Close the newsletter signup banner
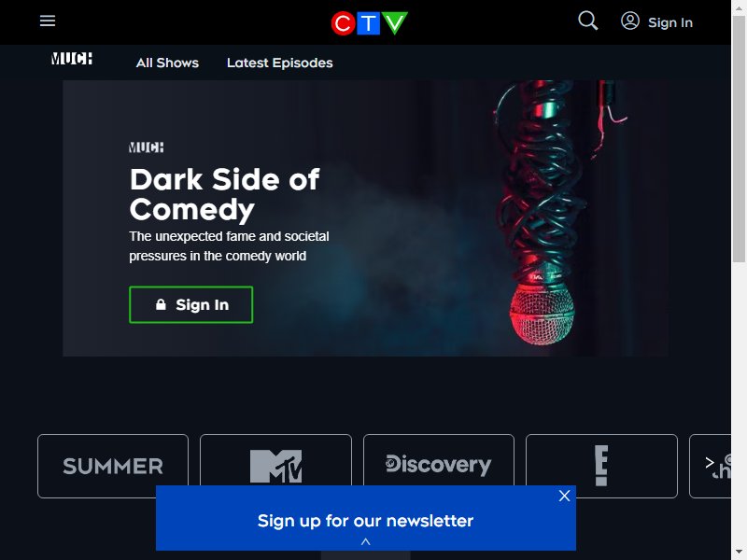Image resolution: width=747 pixels, height=560 pixels. [564, 496]
